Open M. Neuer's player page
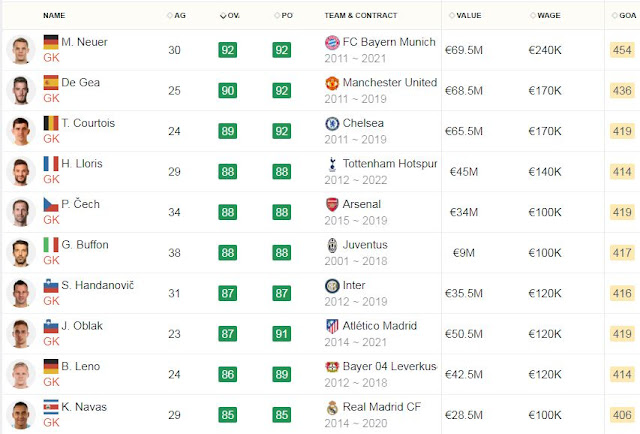 point(84,42)
